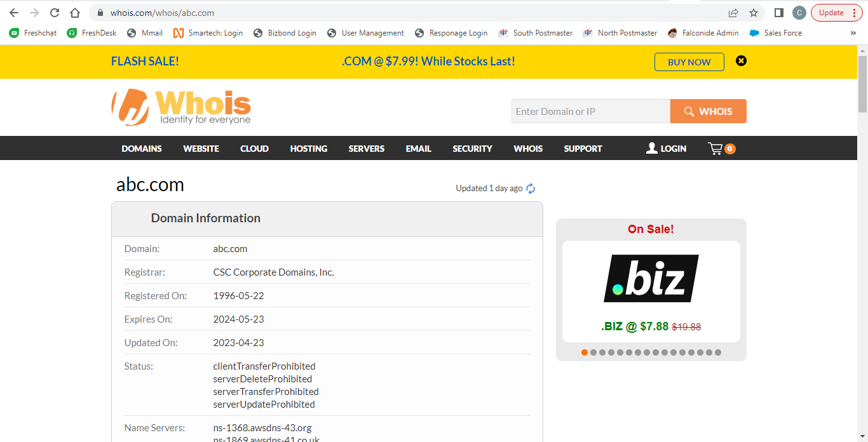Image resolution: width=868 pixels, height=442 pixels.
Task: Open the North Postmaster bookmark
Action: 620,33
